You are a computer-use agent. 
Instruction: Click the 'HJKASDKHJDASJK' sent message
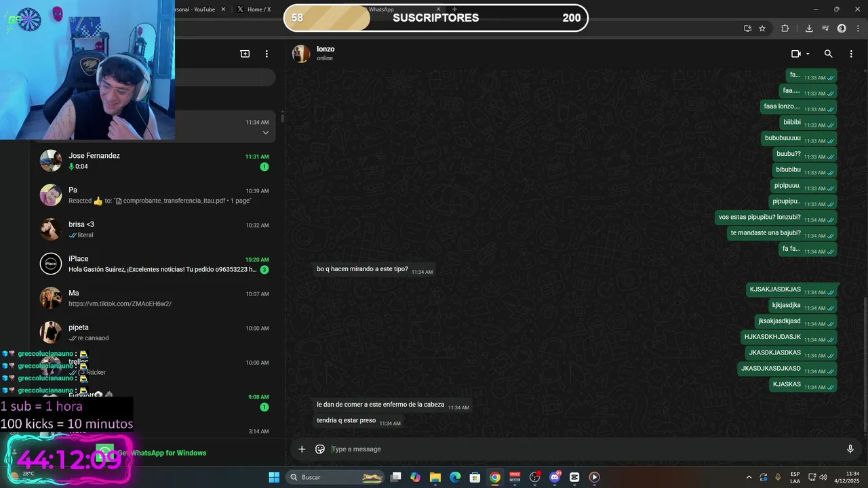pyautogui.click(x=788, y=337)
